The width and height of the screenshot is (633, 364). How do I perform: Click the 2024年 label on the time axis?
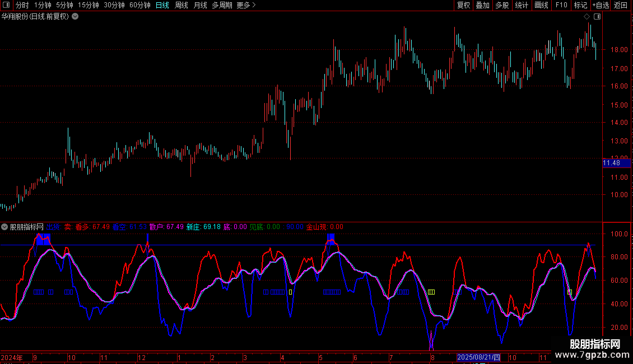(x=12, y=357)
